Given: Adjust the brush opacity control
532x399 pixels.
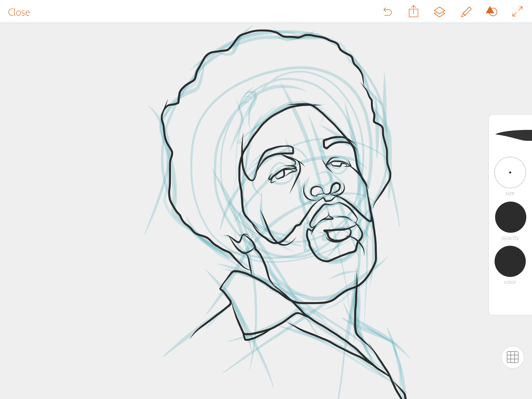Looking at the screenshot, I should click(510, 217).
